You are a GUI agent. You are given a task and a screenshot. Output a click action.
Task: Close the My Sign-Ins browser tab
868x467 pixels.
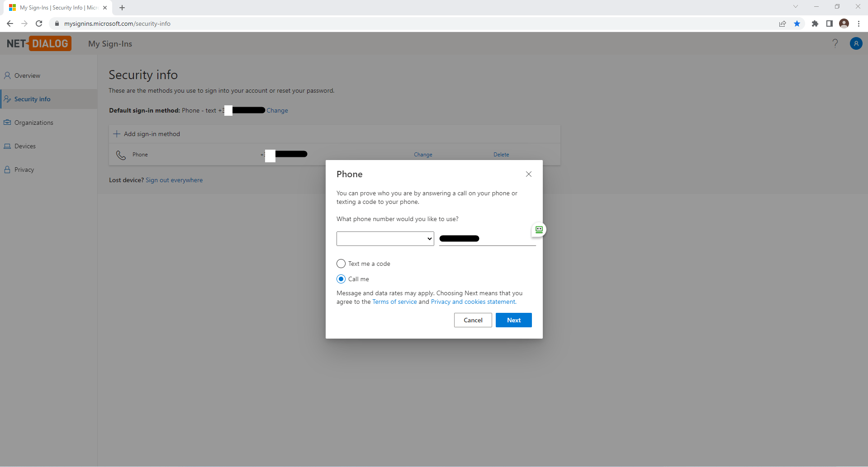(x=105, y=8)
